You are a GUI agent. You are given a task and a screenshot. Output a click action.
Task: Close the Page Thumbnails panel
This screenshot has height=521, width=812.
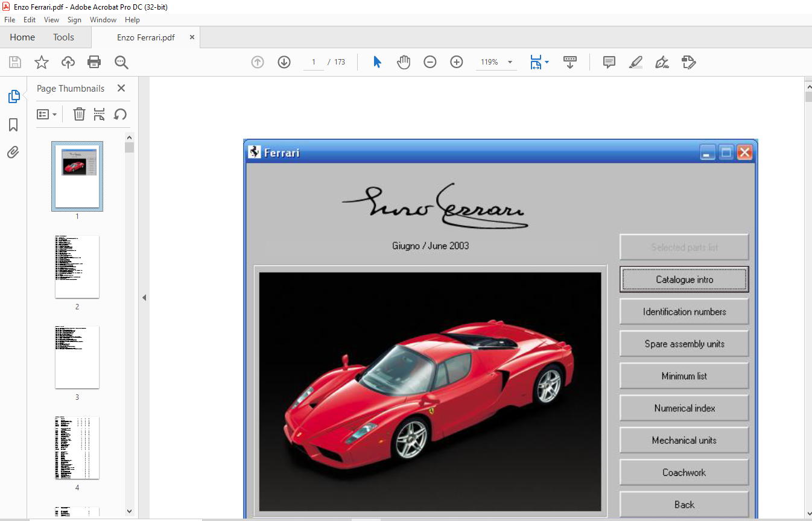pyautogui.click(x=121, y=88)
